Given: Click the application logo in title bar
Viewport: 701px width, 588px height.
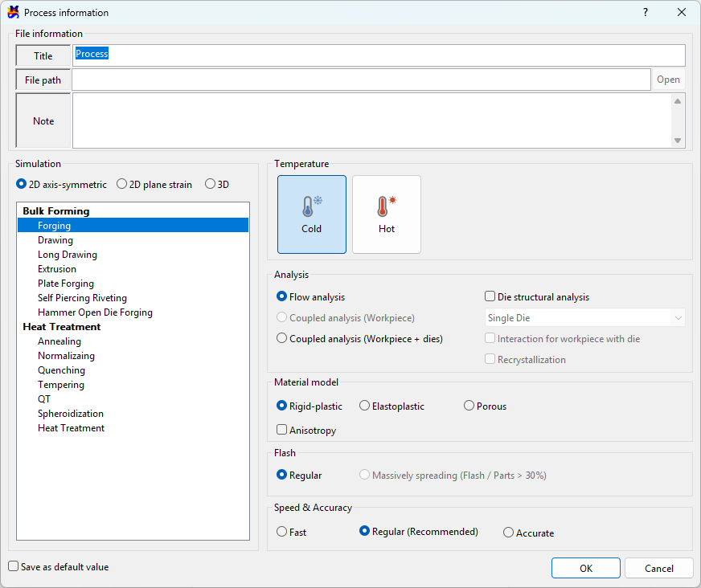Looking at the screenshot, I should pos(14,12).
